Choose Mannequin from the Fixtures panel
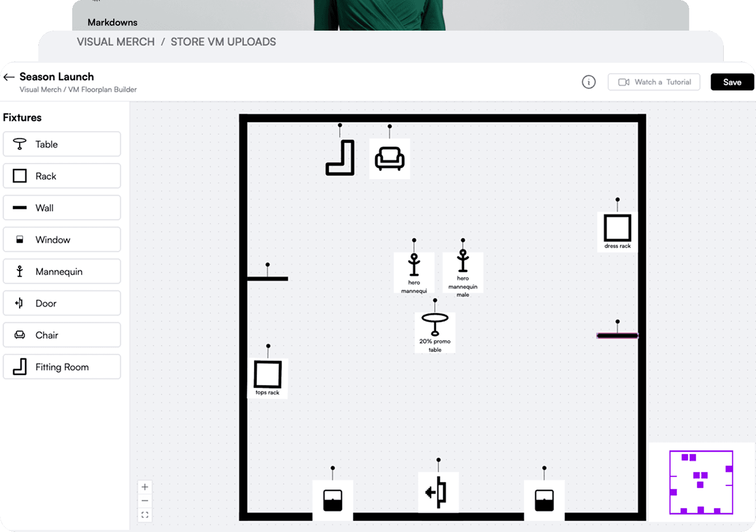The width and height of the screenshot is (756, 532). 62,272
